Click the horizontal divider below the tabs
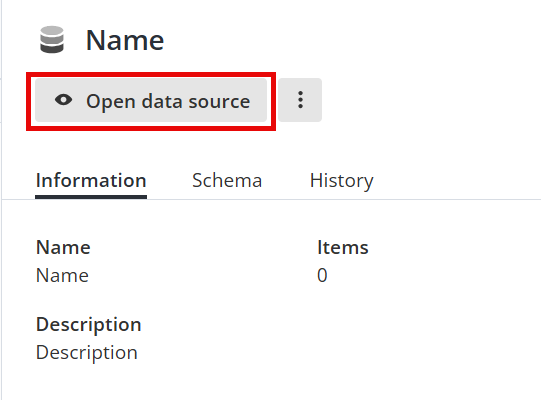541x400 pixels. (x=271, y=199)
